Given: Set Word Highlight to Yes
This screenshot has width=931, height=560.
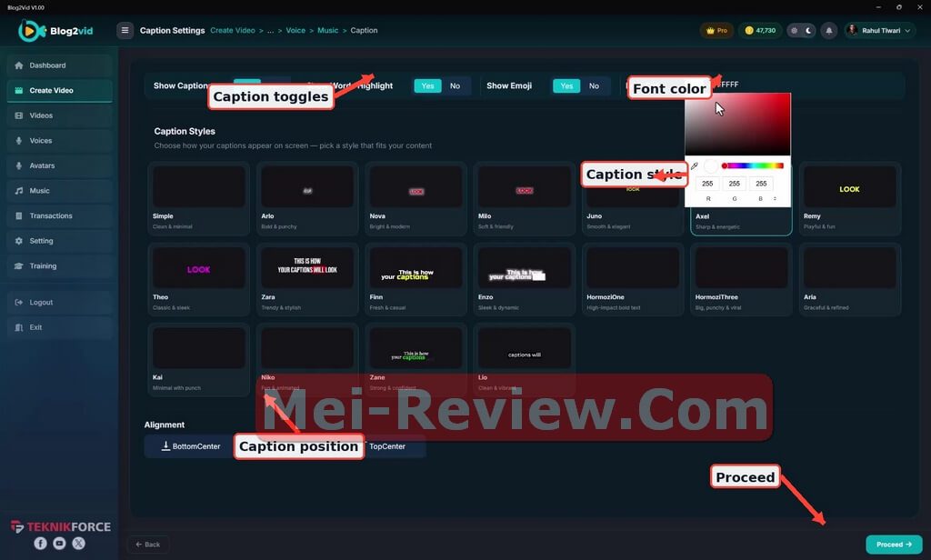Looking at the screenshot, I should (x=427, y=86).
